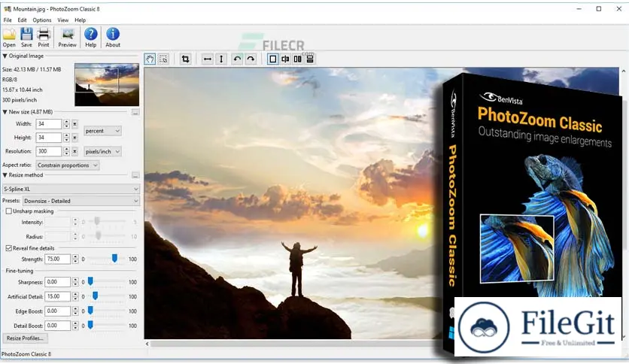Screen dimensions: 629x364
Task: Click the Open folder icon in toolbar
Action: [x=9, y=35]
